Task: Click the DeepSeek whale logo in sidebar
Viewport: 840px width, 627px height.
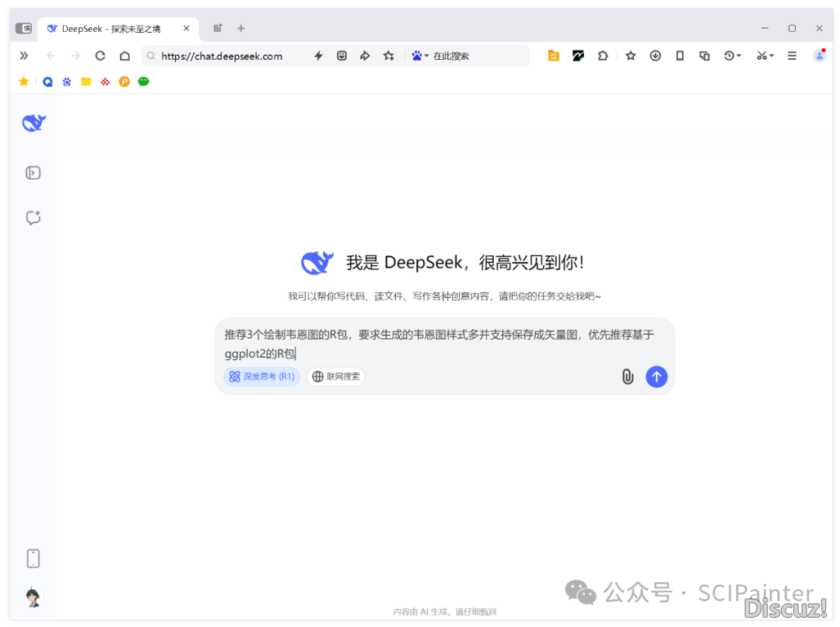Action: pos(33,123)
